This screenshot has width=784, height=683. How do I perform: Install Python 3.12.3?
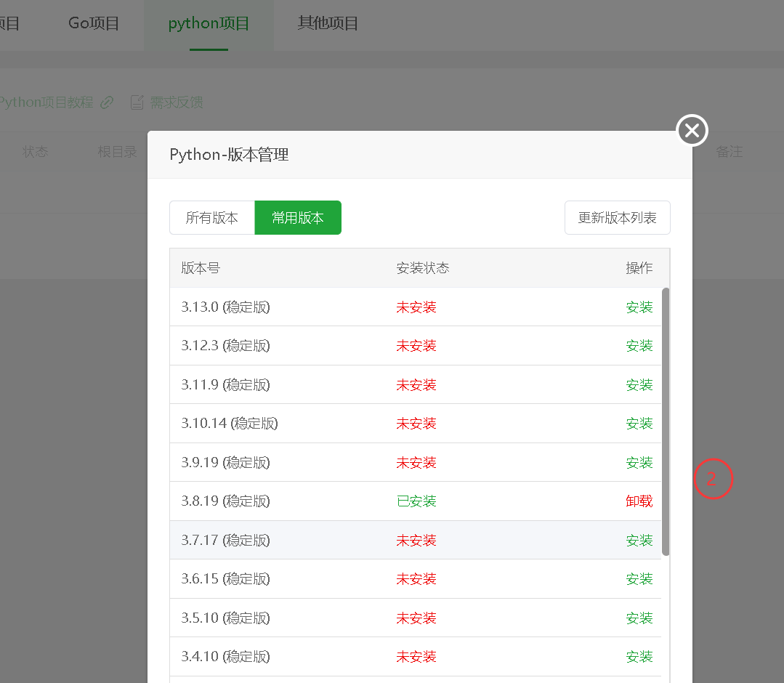(639, 346)
